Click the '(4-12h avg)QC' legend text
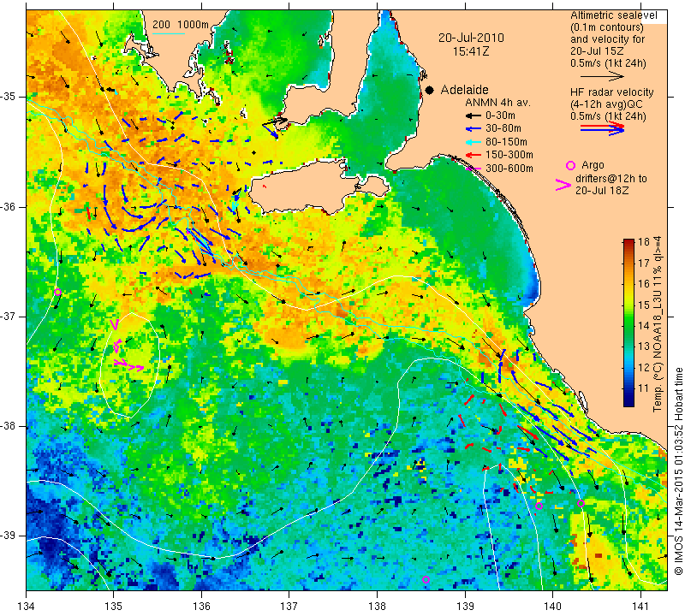Viewport: 685px width, 616px height. (x=606, y=104)
